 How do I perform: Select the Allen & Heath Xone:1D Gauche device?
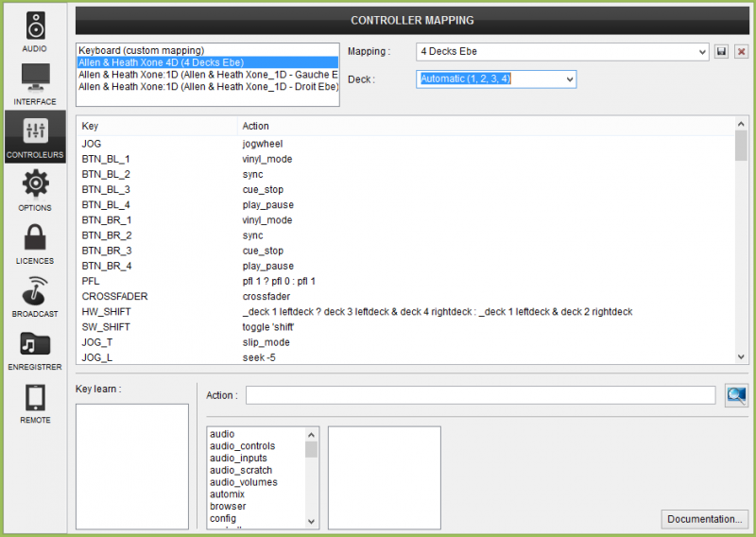click(x=208, y=75)
